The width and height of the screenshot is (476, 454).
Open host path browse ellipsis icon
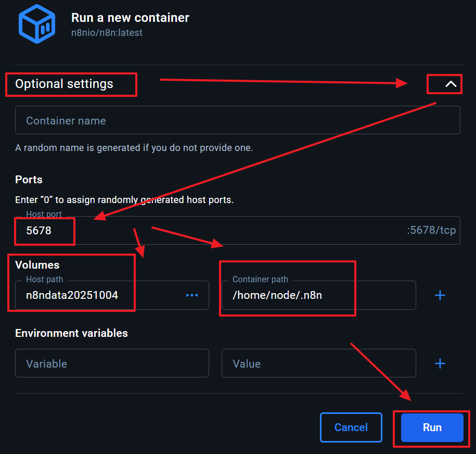pyautogui.click(x=192, y=295)
